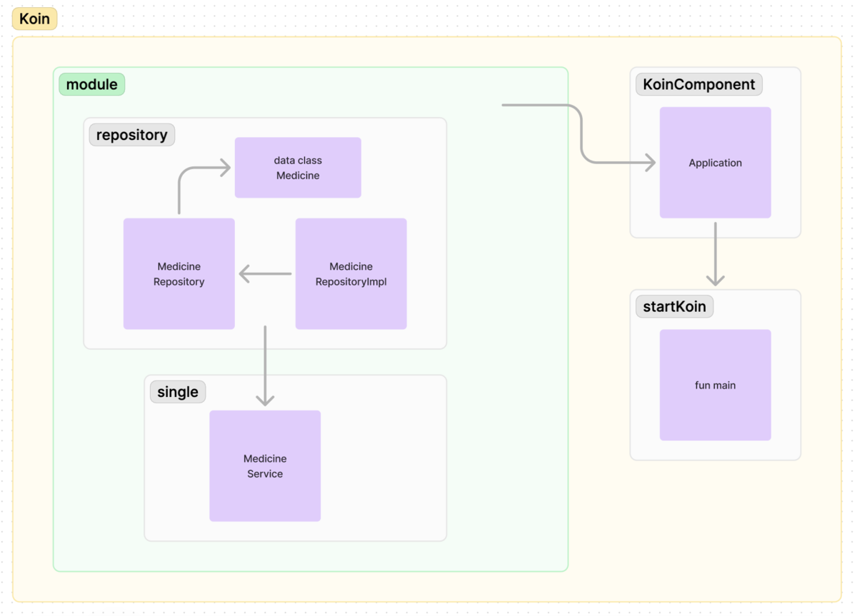Select the Application box
Viewport: 857px width, 616px height.
[x=715, y=163]
